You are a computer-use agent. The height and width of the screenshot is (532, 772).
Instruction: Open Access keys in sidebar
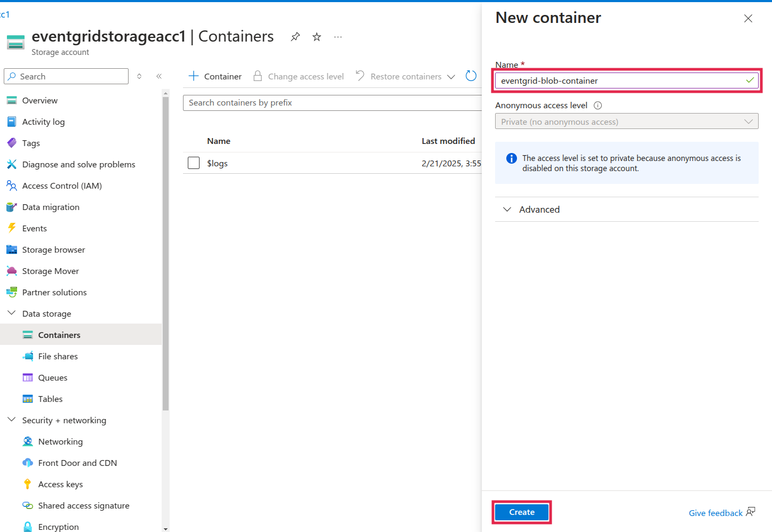(60, 484)
